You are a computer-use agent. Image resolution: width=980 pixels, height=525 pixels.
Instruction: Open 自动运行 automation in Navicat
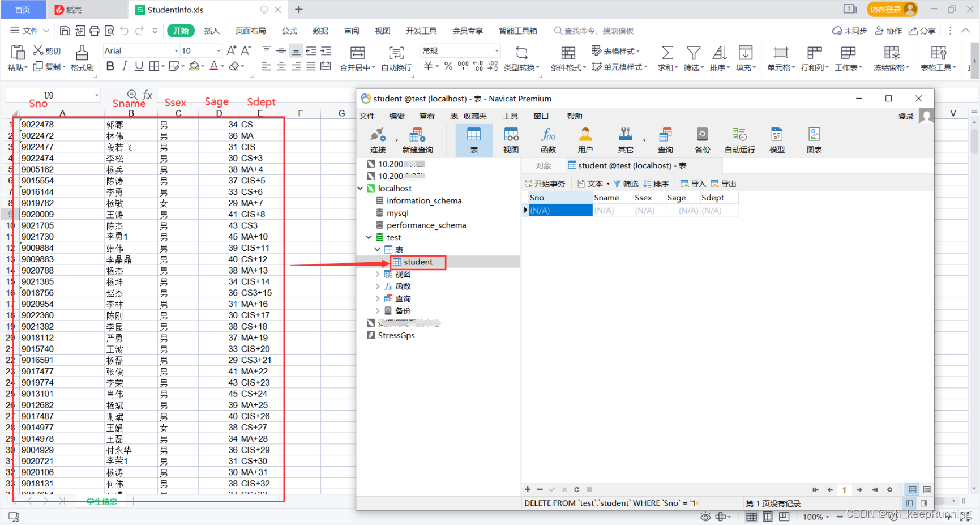739,140
